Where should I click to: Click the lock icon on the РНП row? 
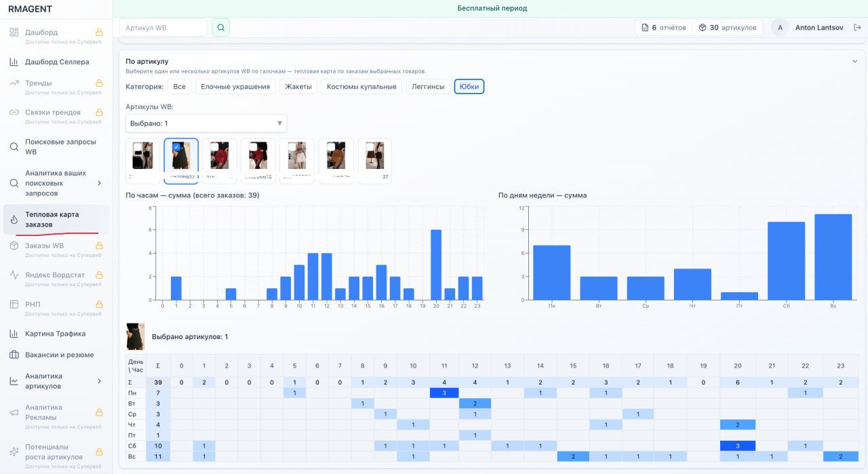(99, 304)
